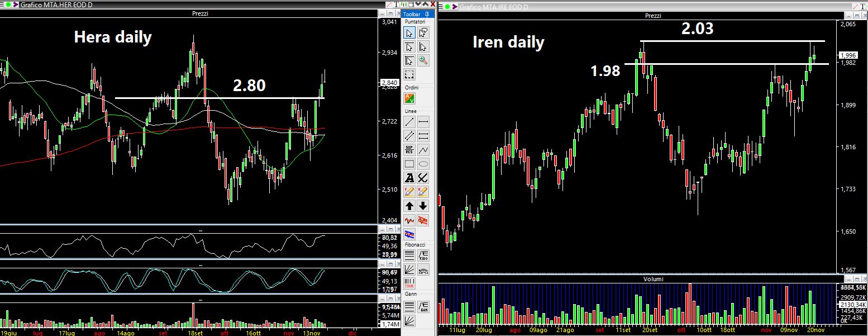
Task: Select the red wave line tool
Action: point(409,220)
